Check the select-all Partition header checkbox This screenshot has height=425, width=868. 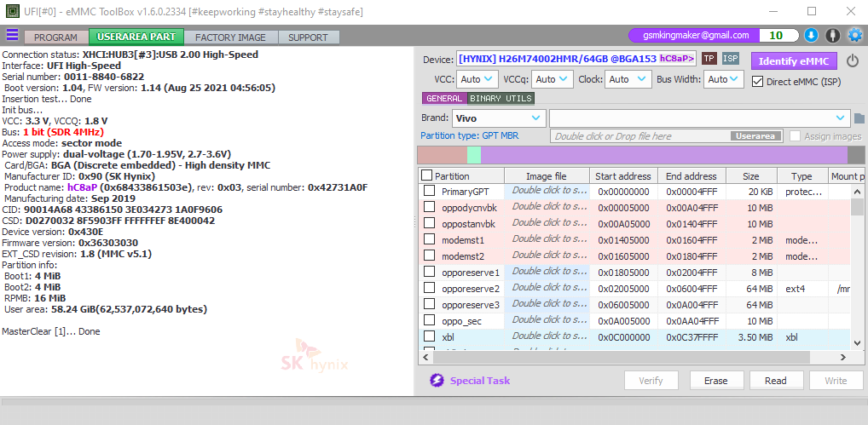427,175
